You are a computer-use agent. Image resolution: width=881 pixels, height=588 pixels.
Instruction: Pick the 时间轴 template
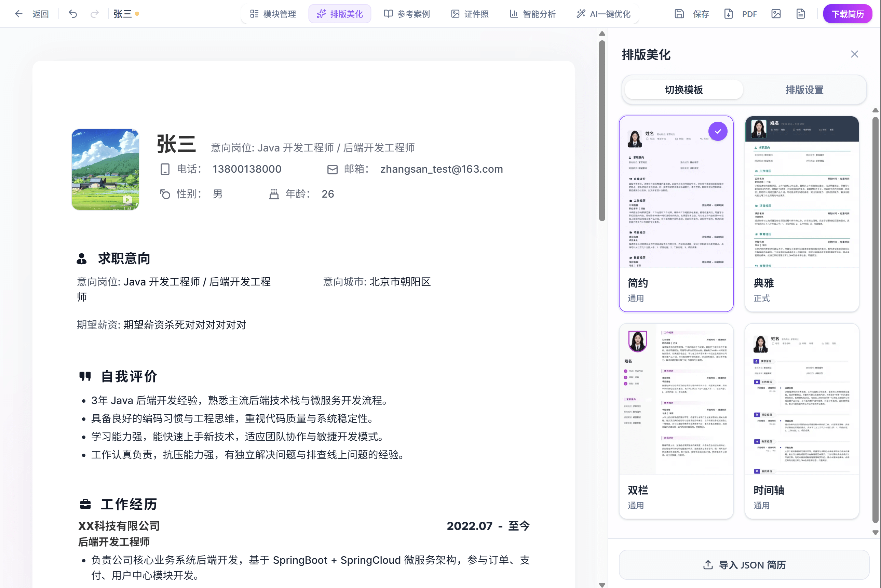point(801,421)
